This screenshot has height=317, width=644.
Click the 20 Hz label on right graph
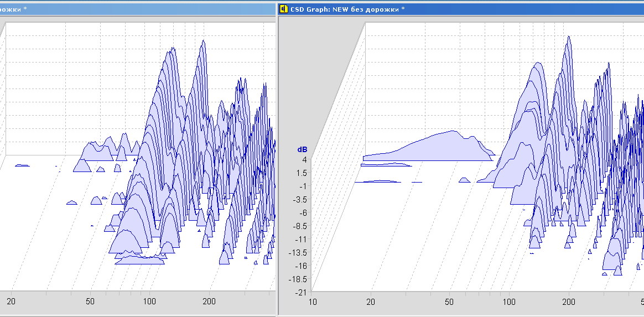pos(371,302)
